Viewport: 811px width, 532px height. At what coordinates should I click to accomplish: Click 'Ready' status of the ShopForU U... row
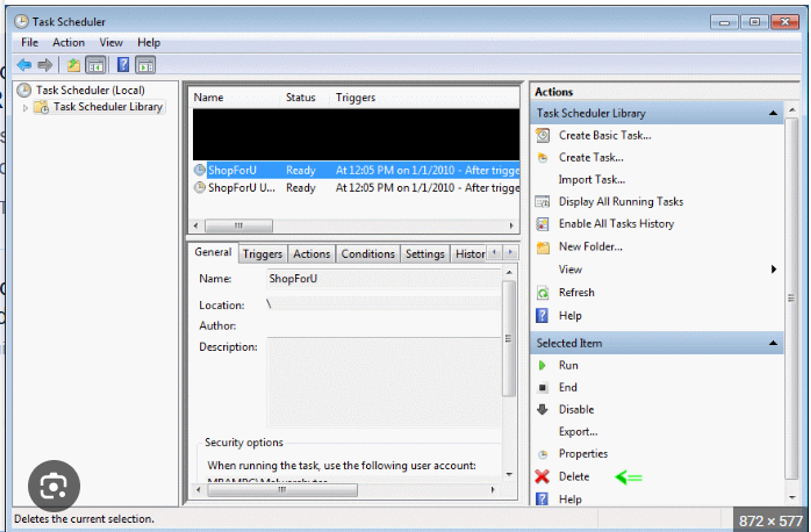301,188
